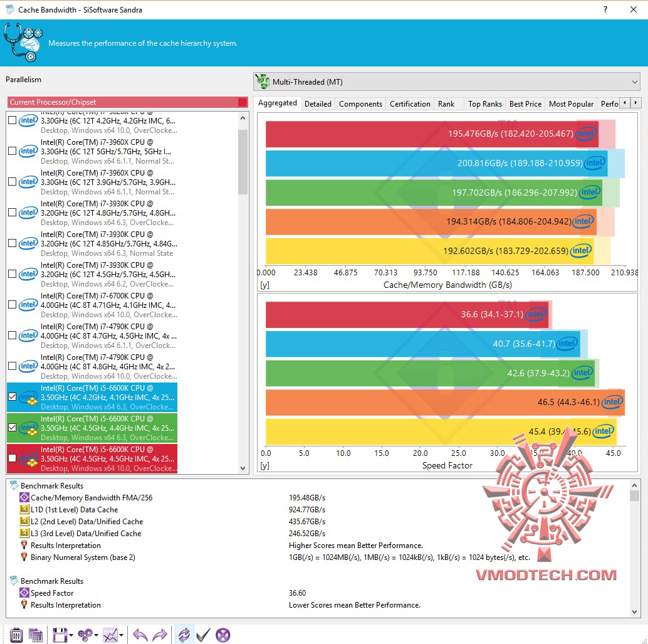Open the Multi-Threaded (MT) dropdown
Viewport: 648px width, 644px height.
tap(635, 82)
